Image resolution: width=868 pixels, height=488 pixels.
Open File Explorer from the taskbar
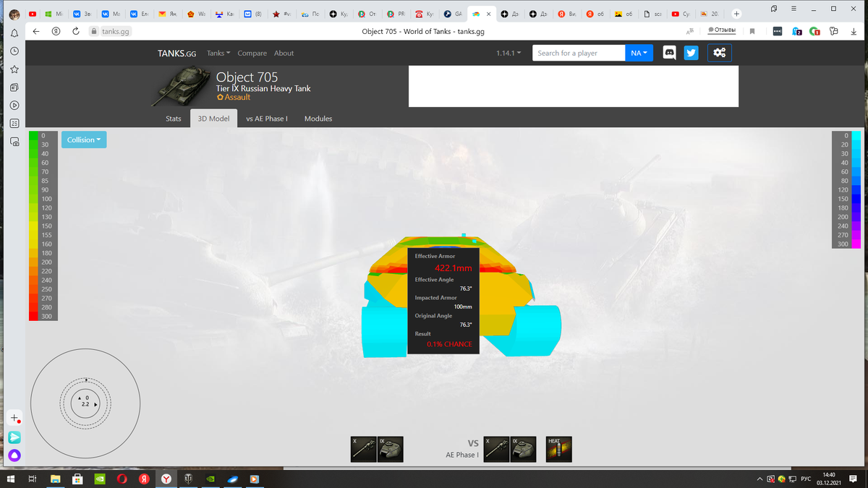tap(54, 479)
